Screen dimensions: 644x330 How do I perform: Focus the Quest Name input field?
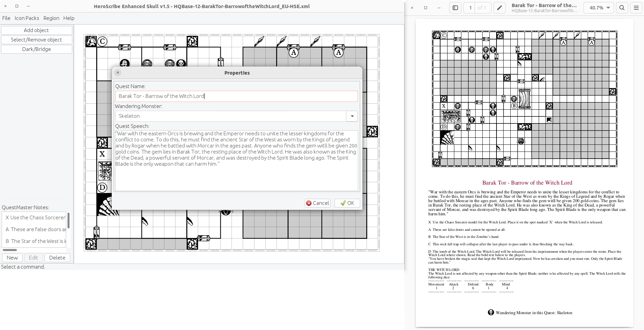click(x=236, y=96)
